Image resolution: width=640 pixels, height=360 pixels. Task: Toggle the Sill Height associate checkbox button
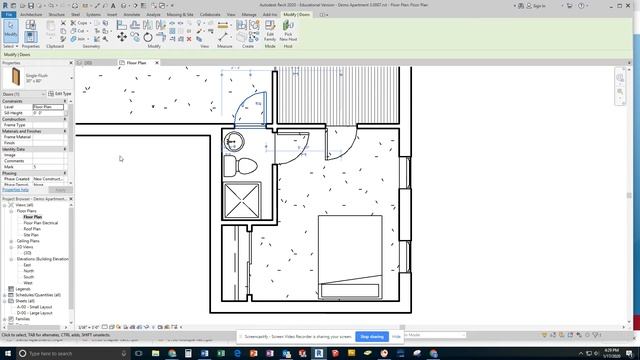coord(67,113)
